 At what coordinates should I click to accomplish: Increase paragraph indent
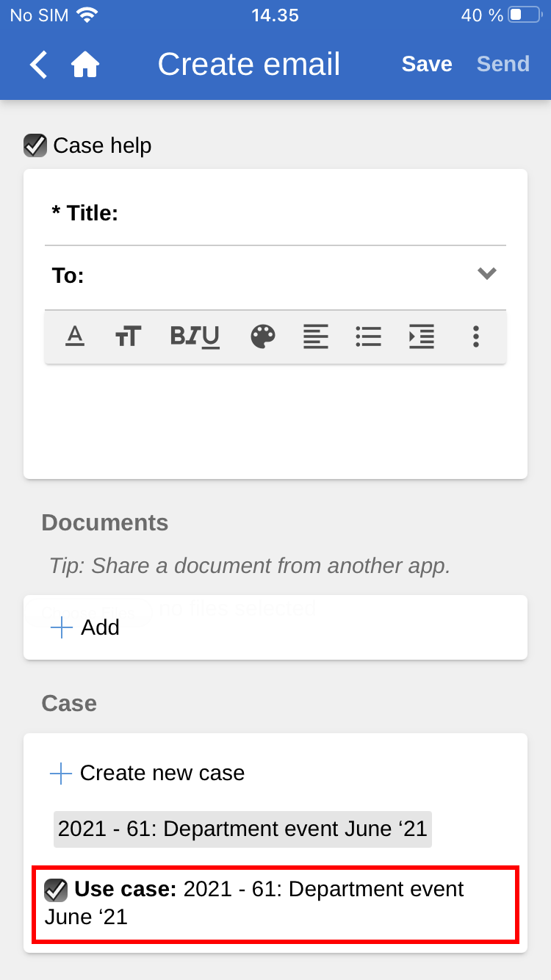422,336
